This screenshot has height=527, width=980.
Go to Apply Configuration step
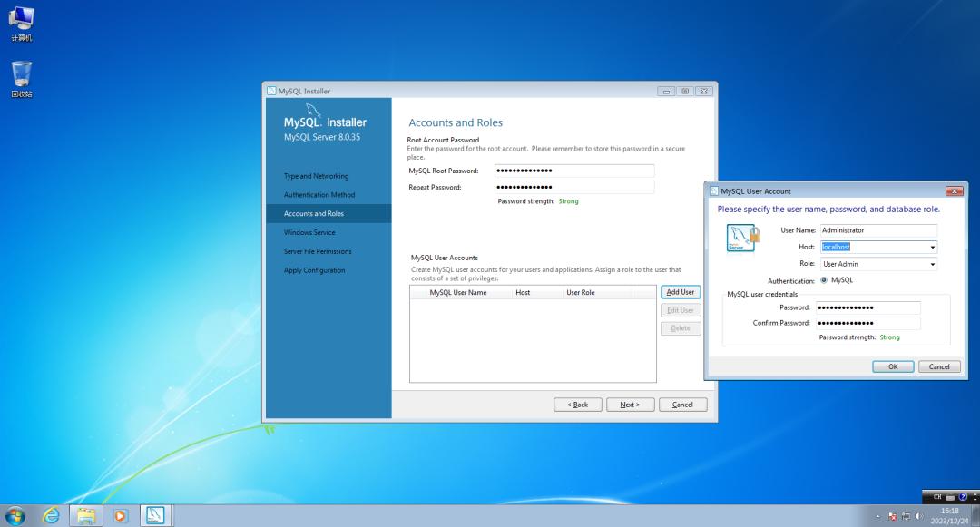(314, 270)
